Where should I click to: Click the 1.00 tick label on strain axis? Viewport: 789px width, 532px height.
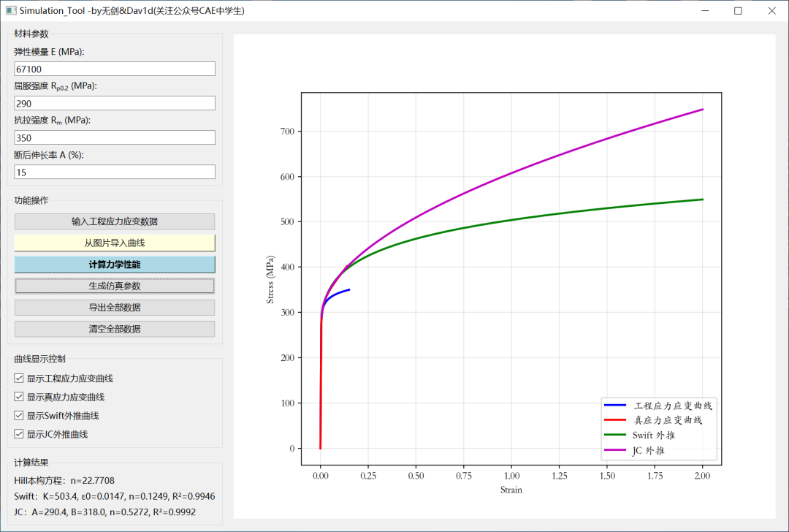pos(511,476)
